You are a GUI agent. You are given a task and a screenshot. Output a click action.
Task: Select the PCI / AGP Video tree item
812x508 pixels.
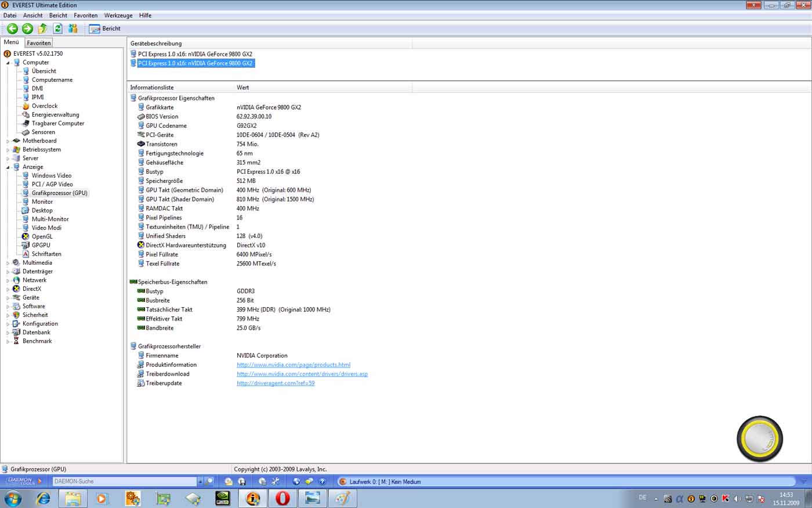coord(52,185)
